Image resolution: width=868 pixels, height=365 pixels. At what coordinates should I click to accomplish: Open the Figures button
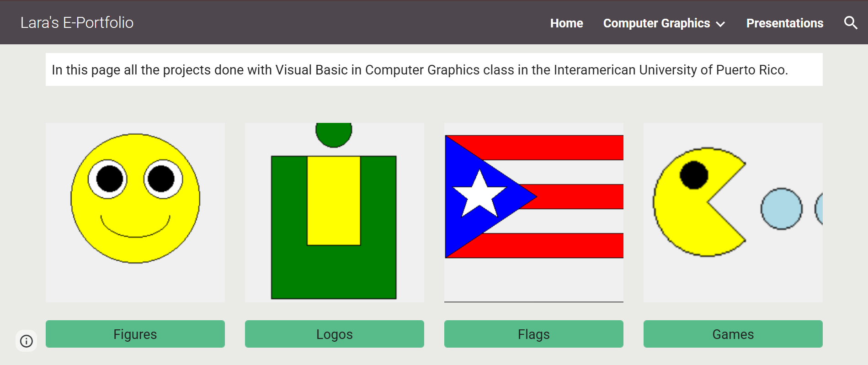pyautogui.click(x=135, y=334)
